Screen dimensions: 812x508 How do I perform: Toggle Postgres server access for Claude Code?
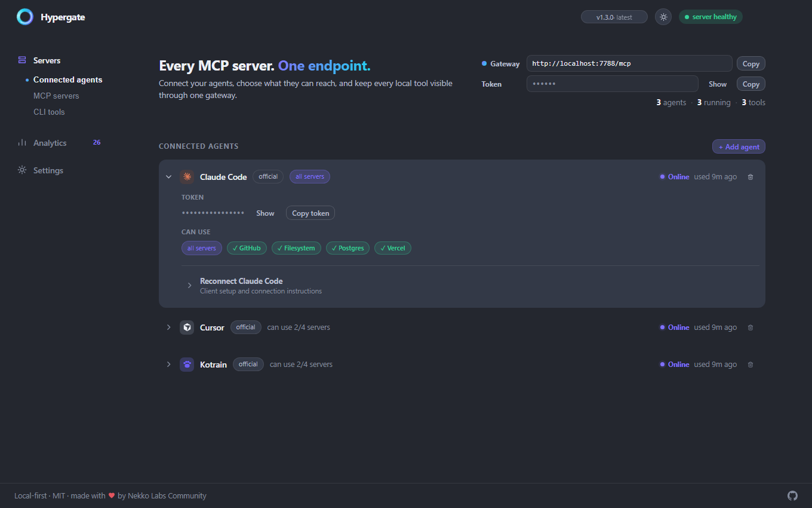tap(348, 248)
